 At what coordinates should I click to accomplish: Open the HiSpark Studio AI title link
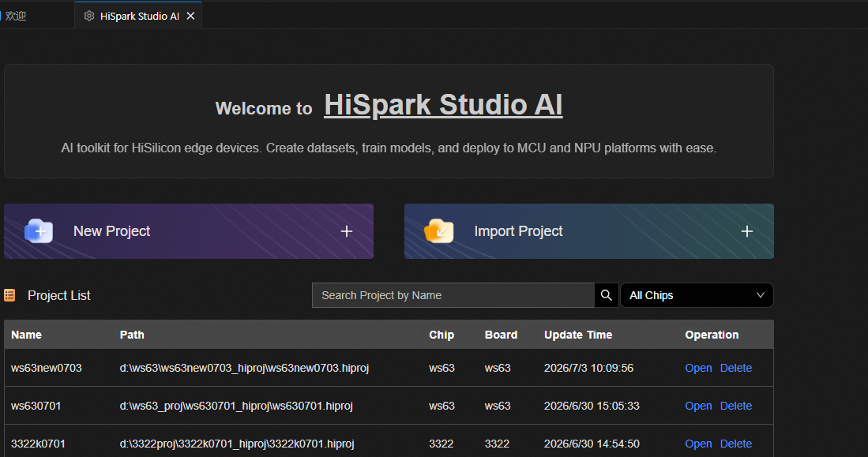[443, 104]
